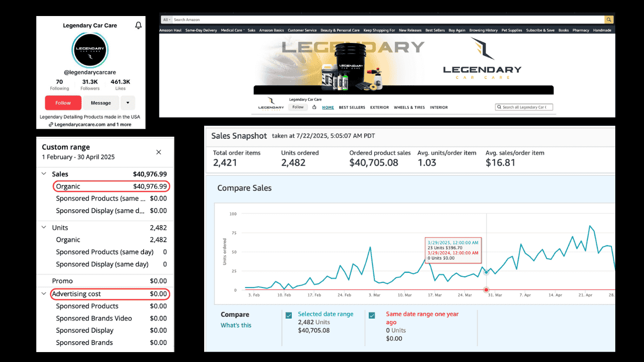Click the Search all Legendary Car Care field

(x=524, y=107)
